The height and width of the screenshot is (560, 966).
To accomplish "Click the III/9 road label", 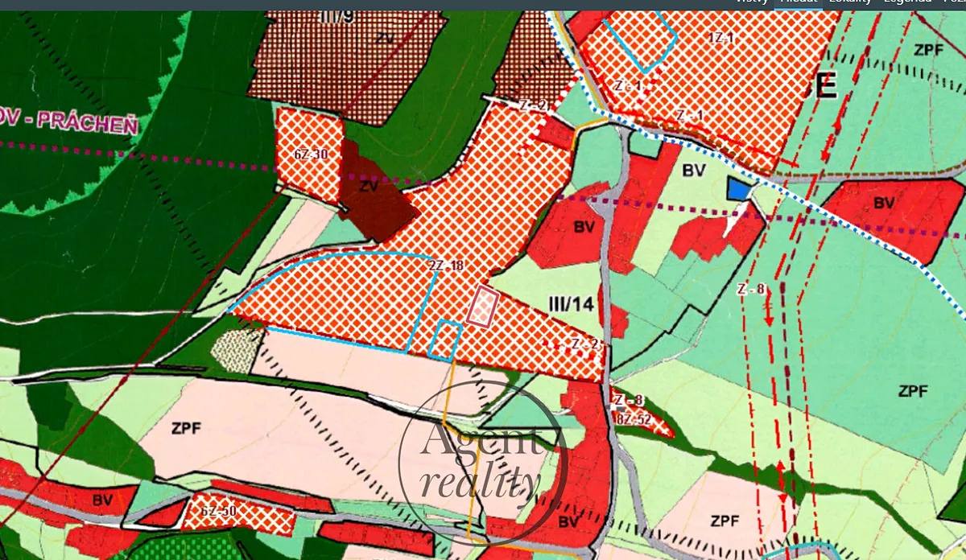I will pyautogui.click(x=336, y=17).
